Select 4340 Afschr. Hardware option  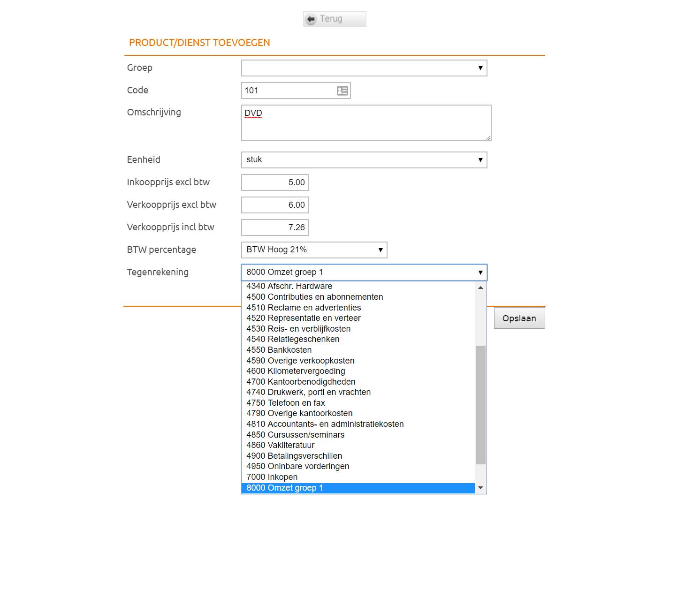coord(358,287)
